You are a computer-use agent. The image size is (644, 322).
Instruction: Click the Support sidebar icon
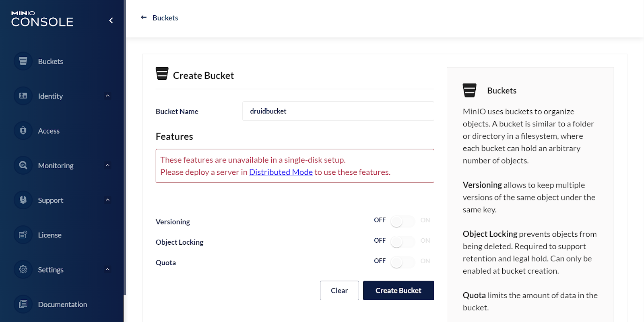tap(23, 200)
